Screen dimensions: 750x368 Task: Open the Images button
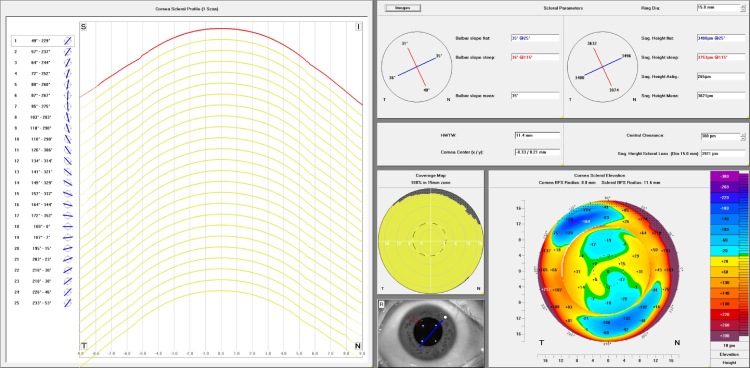coord(402,8)
